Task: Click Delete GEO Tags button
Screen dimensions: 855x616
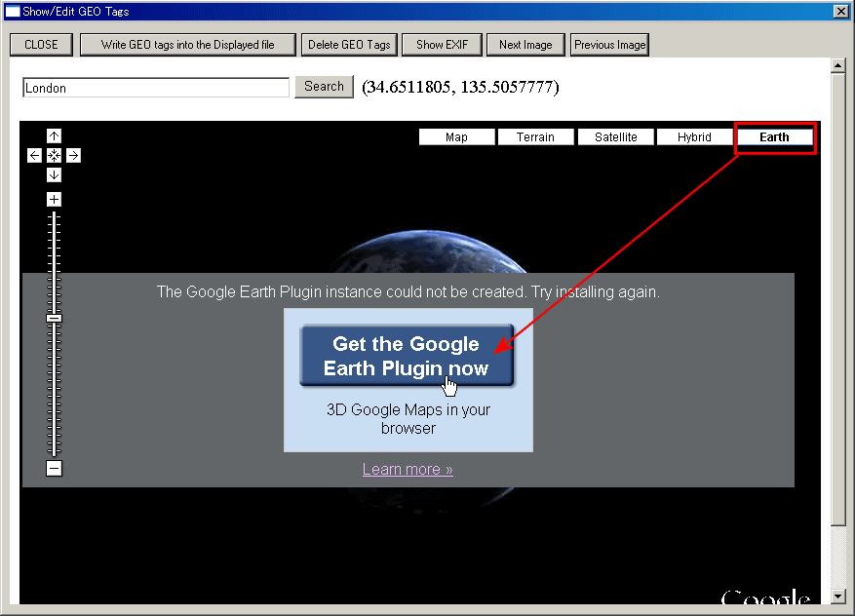Action: tap(349, 45)
